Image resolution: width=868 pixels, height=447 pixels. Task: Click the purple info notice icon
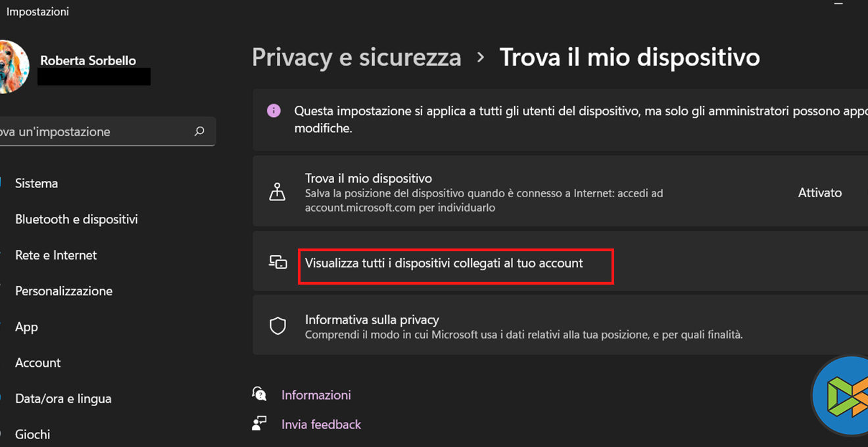click(x=274, y=110)
